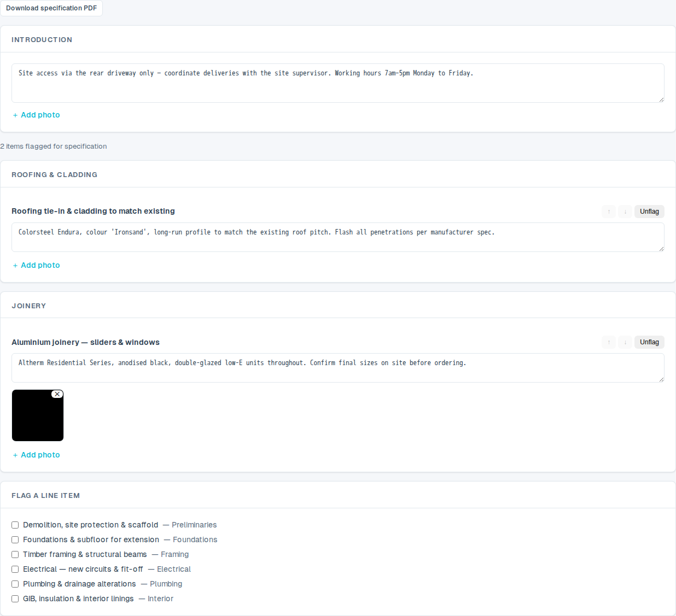Screen dimensions: 676x616
Task: Tick GIB, insulation & interior linings
Action: (x=15, y=599)
